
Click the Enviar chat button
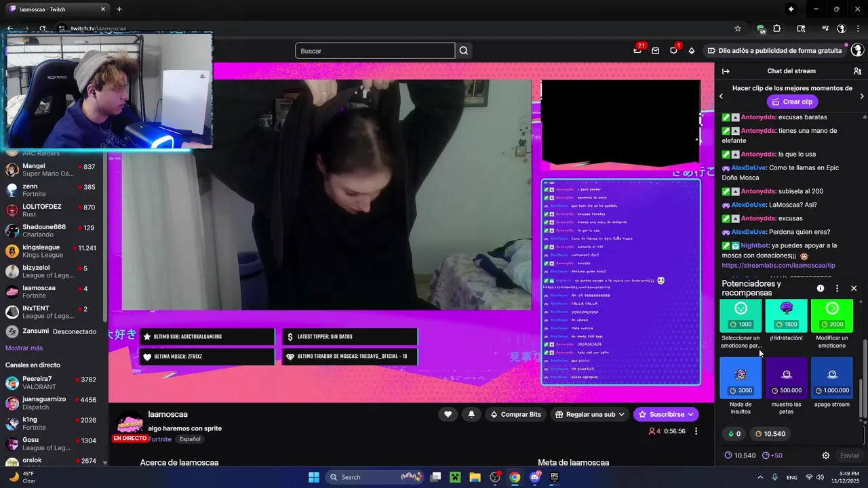click(850, 455)
